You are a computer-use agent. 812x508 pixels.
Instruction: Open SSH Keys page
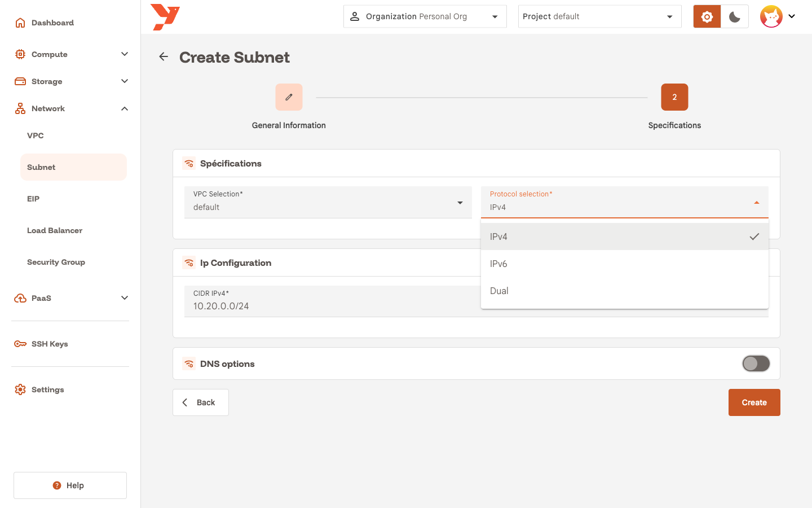(x=50, y=344)
